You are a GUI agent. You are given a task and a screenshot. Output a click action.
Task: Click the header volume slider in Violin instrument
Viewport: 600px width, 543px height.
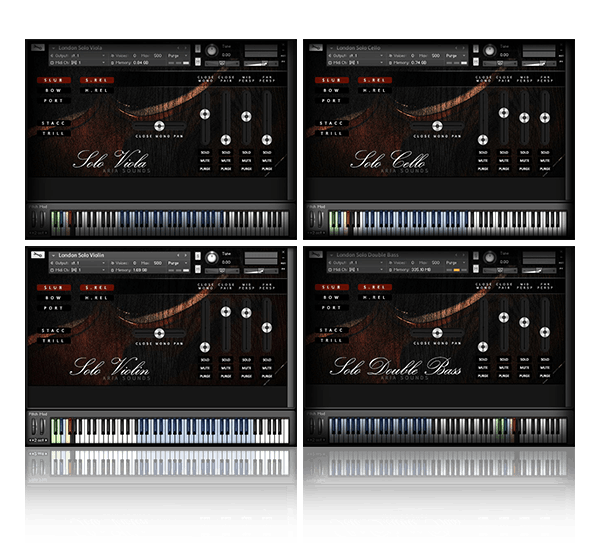pos(261,271)
